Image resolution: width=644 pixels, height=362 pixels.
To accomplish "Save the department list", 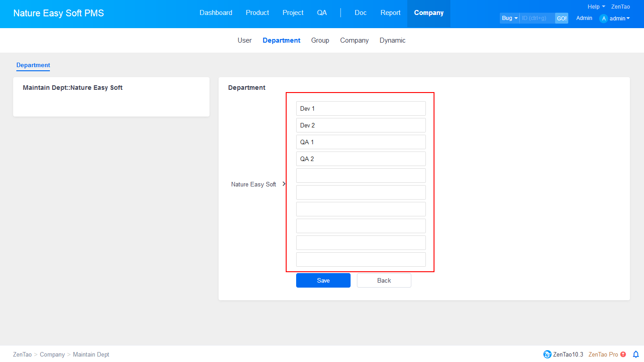I will point(323,280).
